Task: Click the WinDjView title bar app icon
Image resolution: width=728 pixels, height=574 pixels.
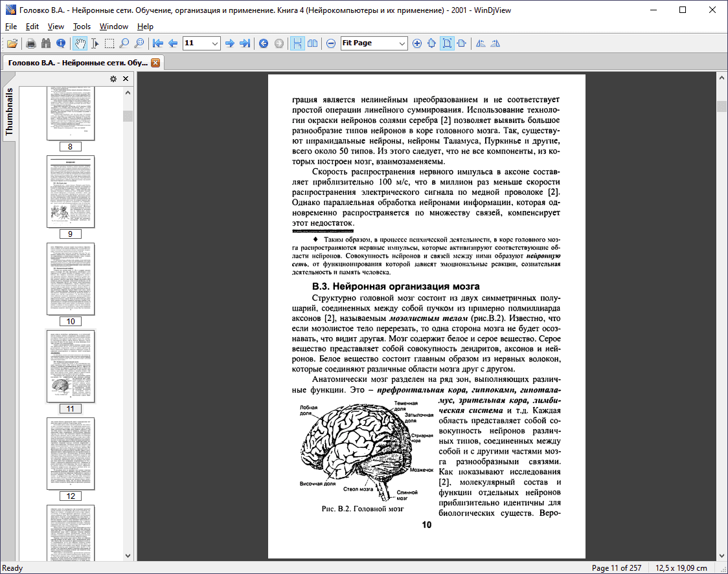Action: (x=10, y=10)
